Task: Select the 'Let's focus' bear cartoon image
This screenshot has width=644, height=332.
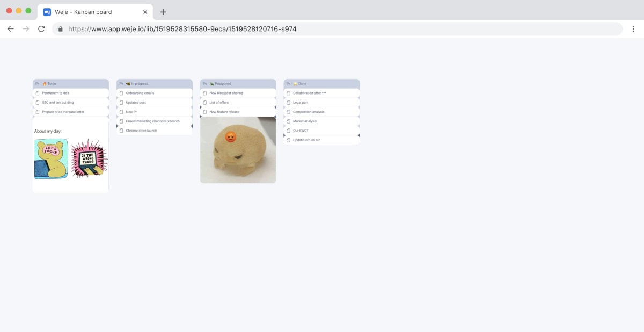Action: 52,158
